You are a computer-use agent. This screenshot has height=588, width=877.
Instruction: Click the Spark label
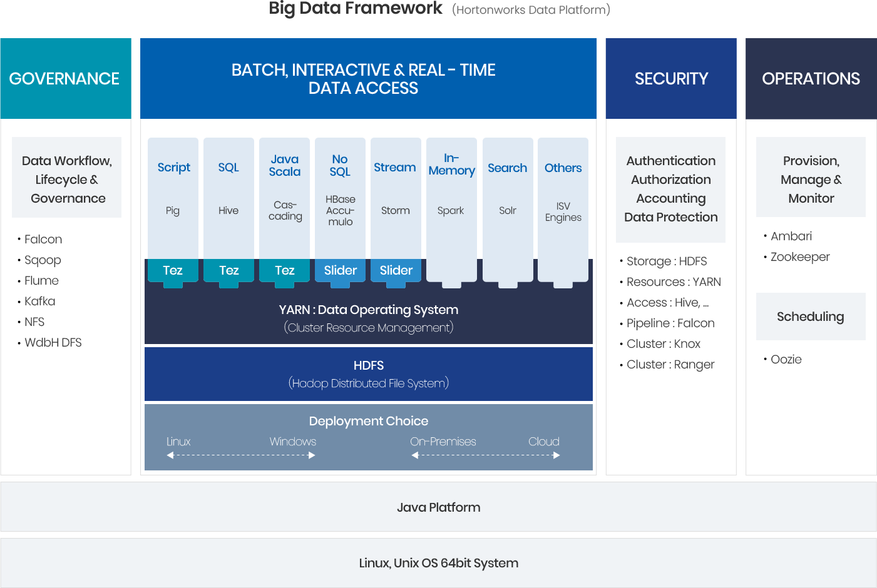click(x=451, y=211)
